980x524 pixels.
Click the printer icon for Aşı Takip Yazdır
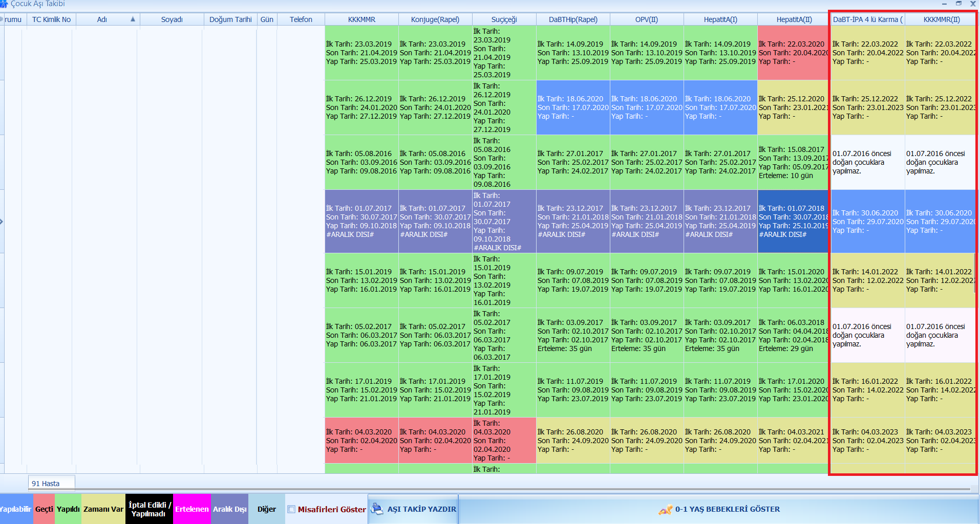click(x=377, y=509)
